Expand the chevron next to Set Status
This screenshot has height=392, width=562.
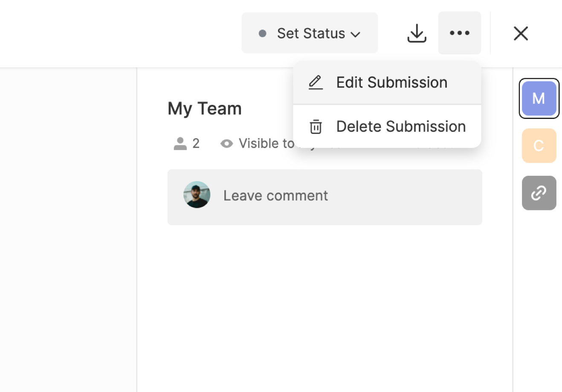(356, 34)
